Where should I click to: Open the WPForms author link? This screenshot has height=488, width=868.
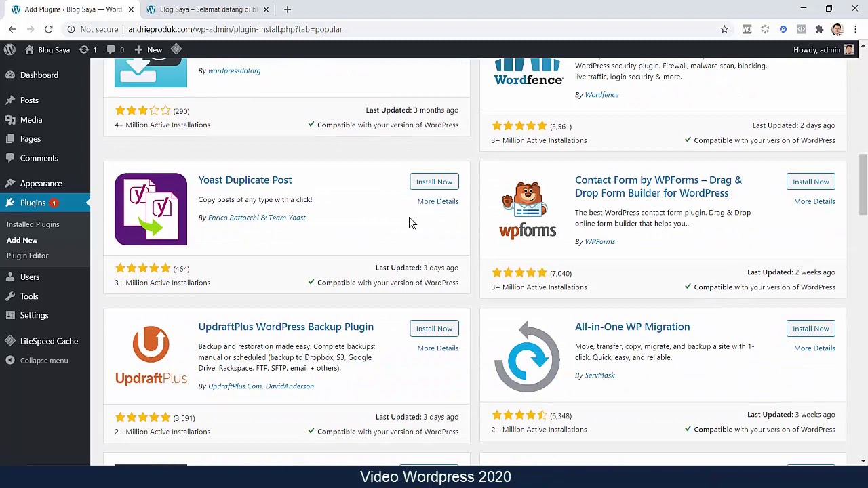pyautogui.click(x=599, y=241)
